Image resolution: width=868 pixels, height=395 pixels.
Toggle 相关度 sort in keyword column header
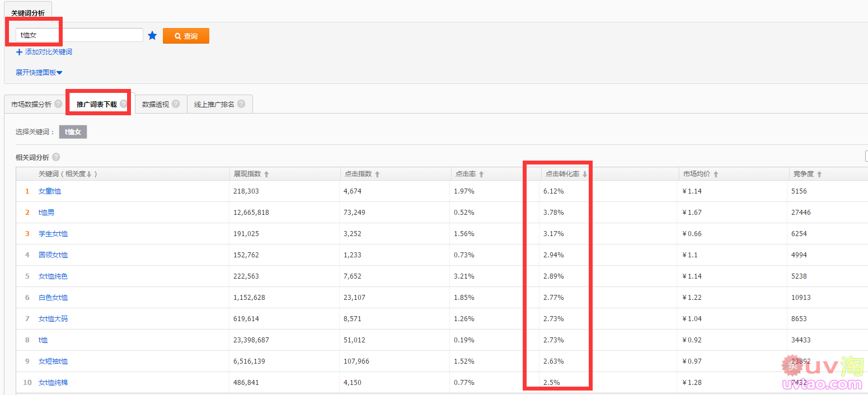tap(88, 175)
